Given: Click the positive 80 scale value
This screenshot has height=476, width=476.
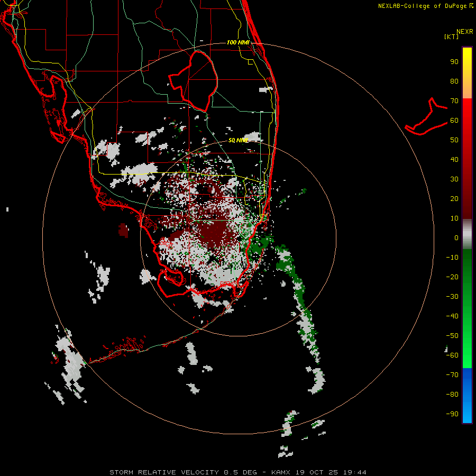Looking at the screenshot, I should coord(454,81).
